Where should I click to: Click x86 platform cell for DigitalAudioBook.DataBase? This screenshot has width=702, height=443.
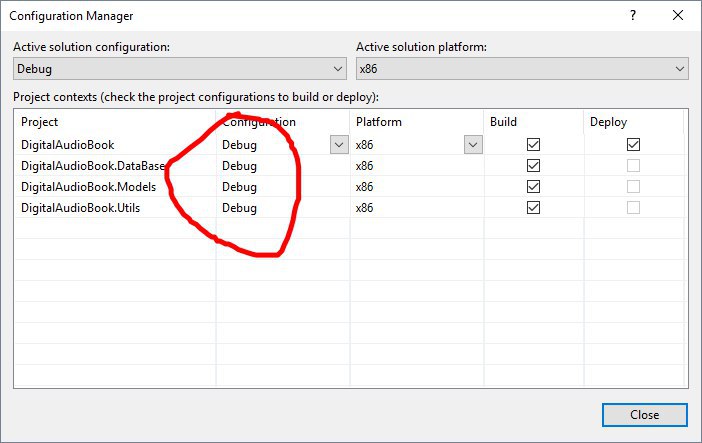(x=417, y=166)
